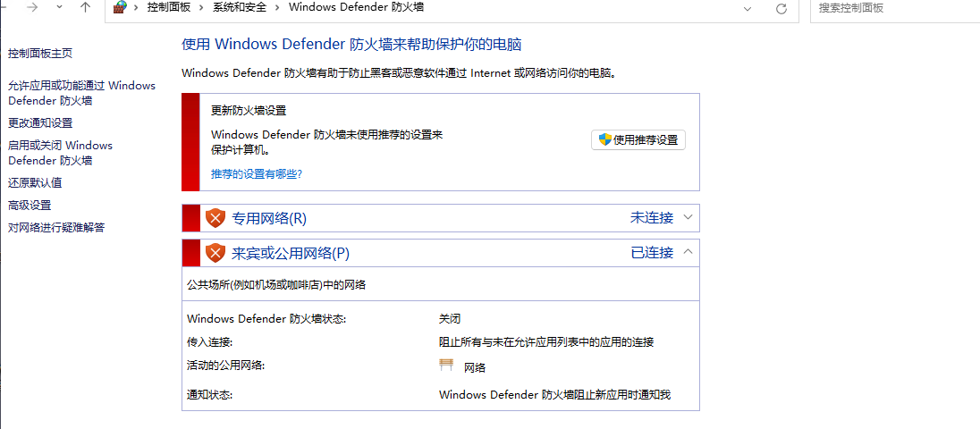The width and height of the screenshot is (980, 429).
Task: Click the shield icon on 使用推荐设置 button
Action: pos(605,140)
